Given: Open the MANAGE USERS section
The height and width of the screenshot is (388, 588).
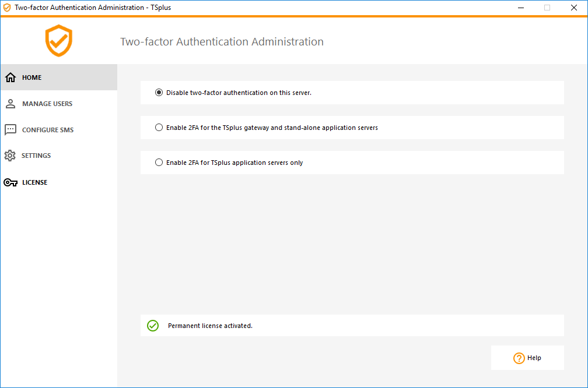Looking at the screenshot, I should point(47,103).
